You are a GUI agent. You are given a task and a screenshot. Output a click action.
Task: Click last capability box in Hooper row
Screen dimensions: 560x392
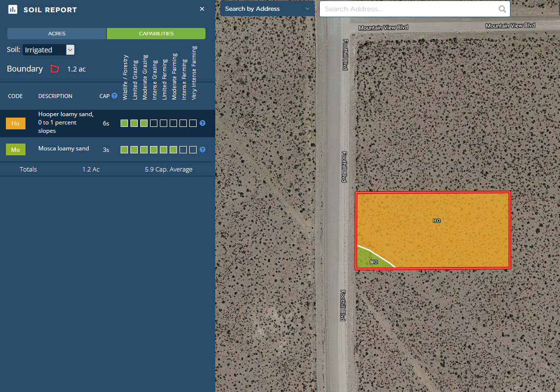tap(193, 123)
